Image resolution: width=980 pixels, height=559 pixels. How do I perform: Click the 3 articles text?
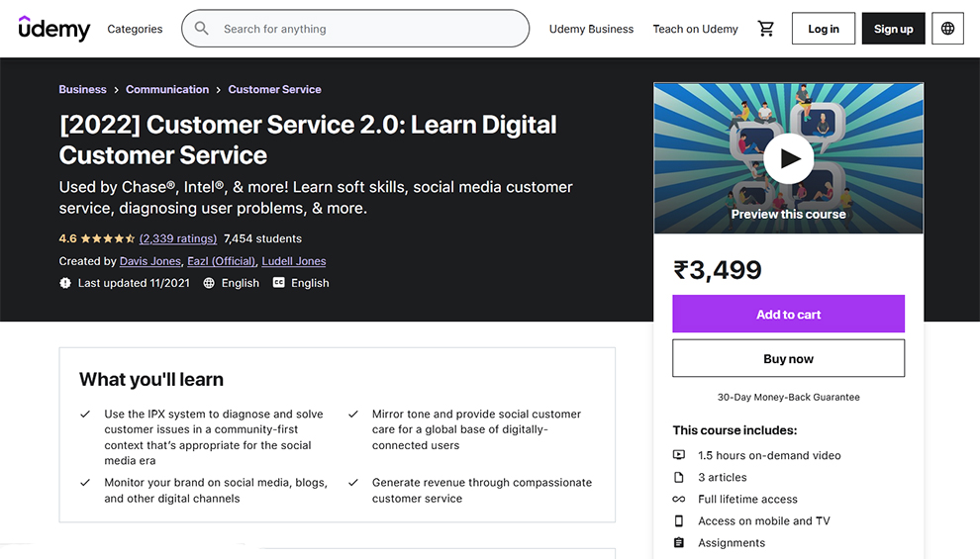(723, 477)
